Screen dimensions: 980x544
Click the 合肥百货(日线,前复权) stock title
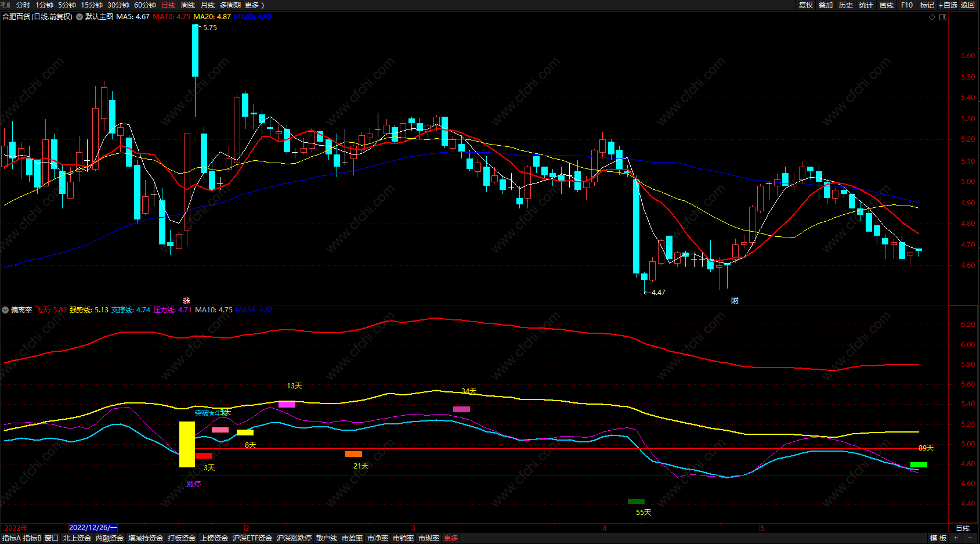pos(38,17)
